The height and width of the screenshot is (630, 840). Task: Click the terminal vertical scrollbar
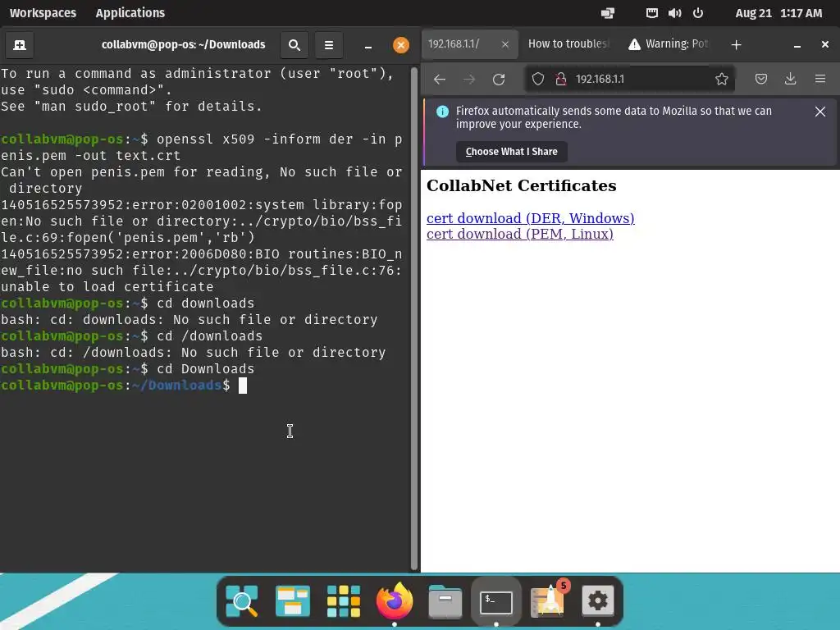point(413,319)
